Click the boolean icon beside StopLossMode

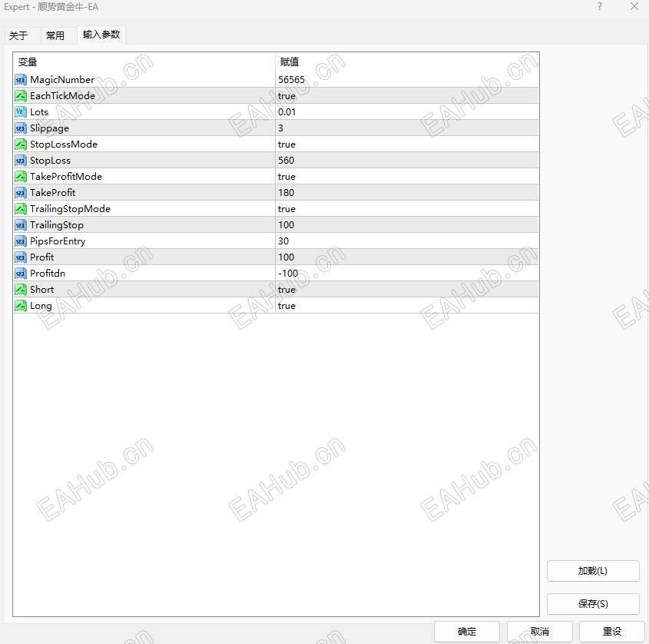[21, 144]
